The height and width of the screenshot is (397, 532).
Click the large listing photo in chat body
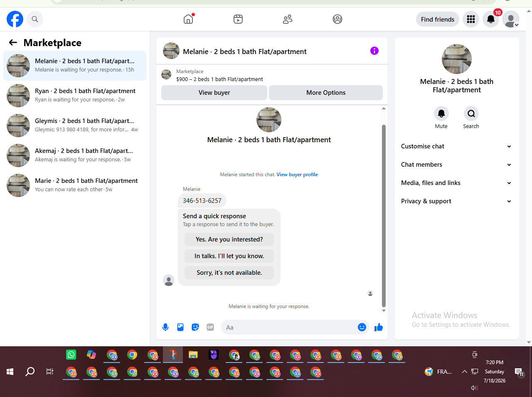[269, 120]
